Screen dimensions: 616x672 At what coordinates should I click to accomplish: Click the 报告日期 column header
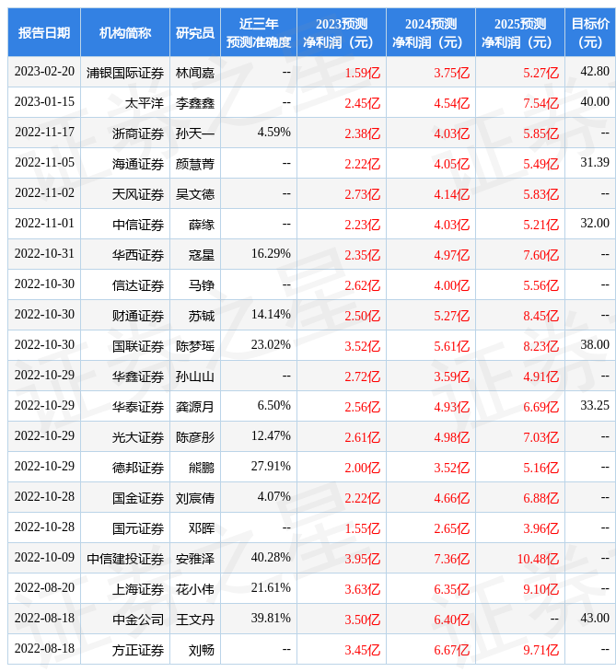[44, 32]
